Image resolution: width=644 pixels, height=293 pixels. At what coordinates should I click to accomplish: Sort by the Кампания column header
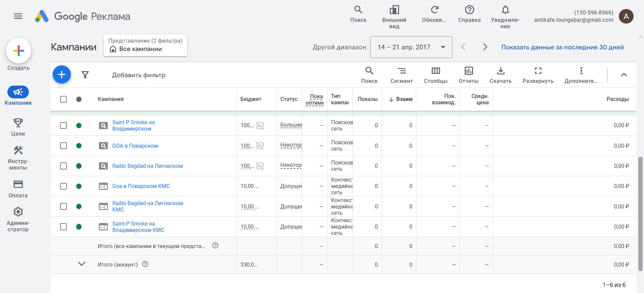[111, 99]
